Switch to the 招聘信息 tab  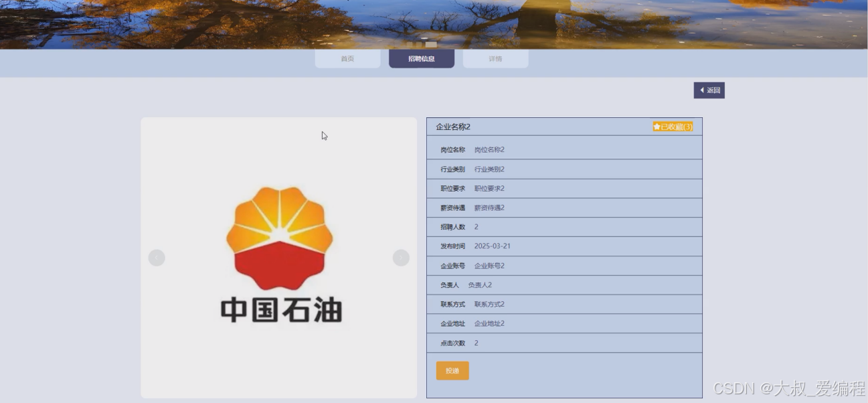coord(422,59)
